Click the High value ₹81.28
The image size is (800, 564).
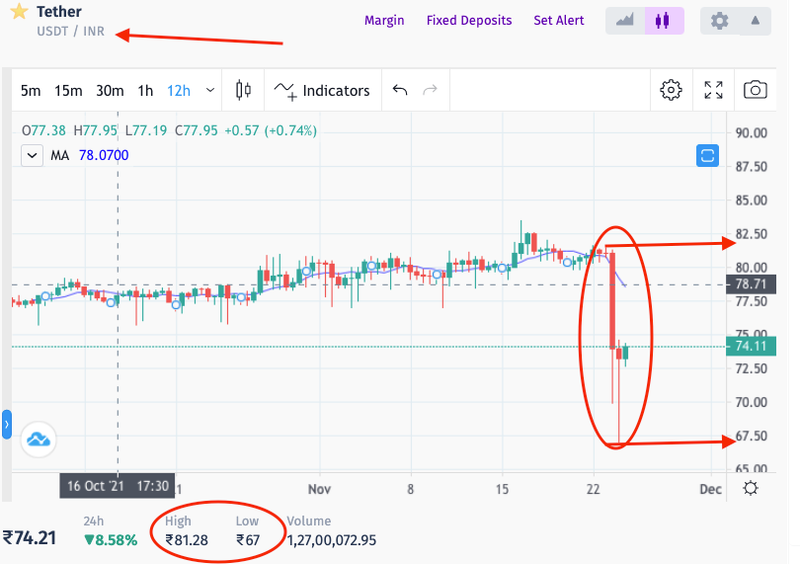[x=187, y=540]
